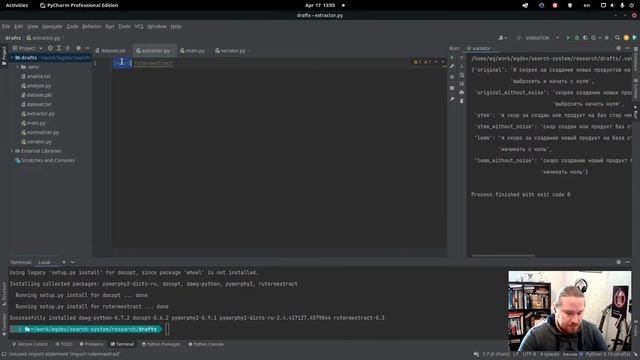Expand External Libraries node
The width and height of the screenshot is (640, 360).
12,151
